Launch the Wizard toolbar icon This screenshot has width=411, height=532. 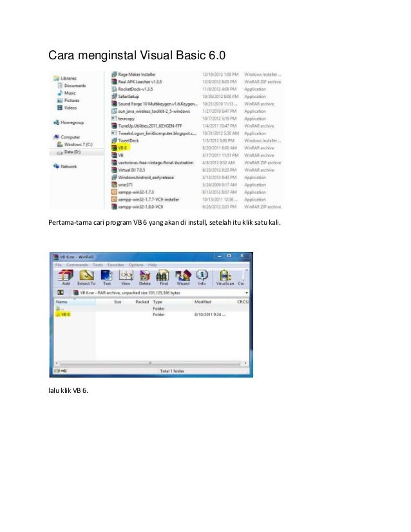(x=183, y=277)
